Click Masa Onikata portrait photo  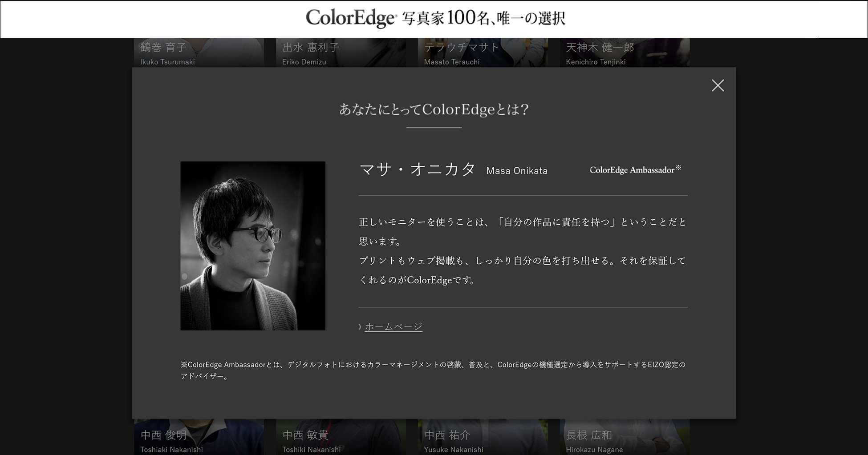pos(253,246)
